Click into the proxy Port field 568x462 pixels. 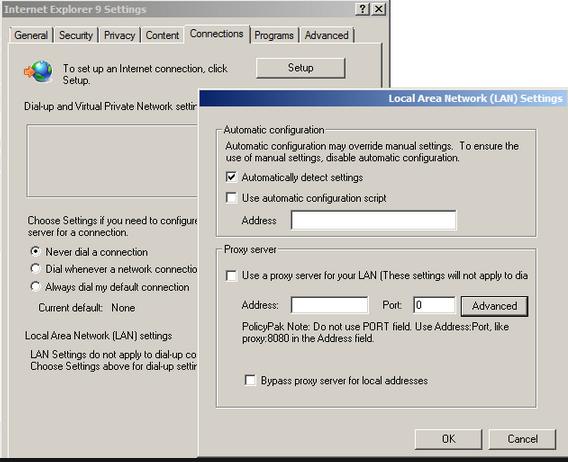(x=434, y=305)
